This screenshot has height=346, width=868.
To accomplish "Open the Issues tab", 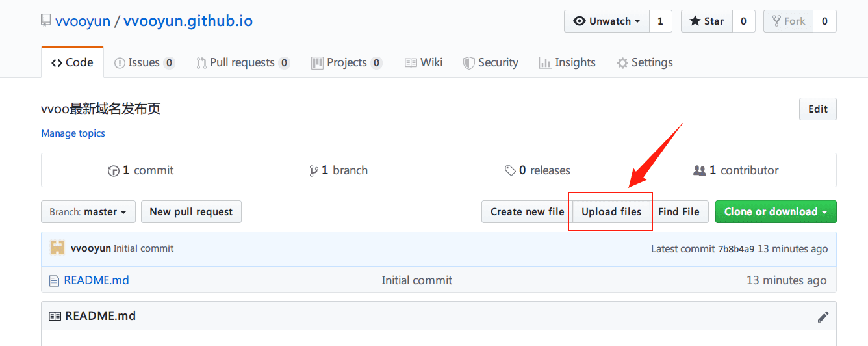I will pos(144,62).
